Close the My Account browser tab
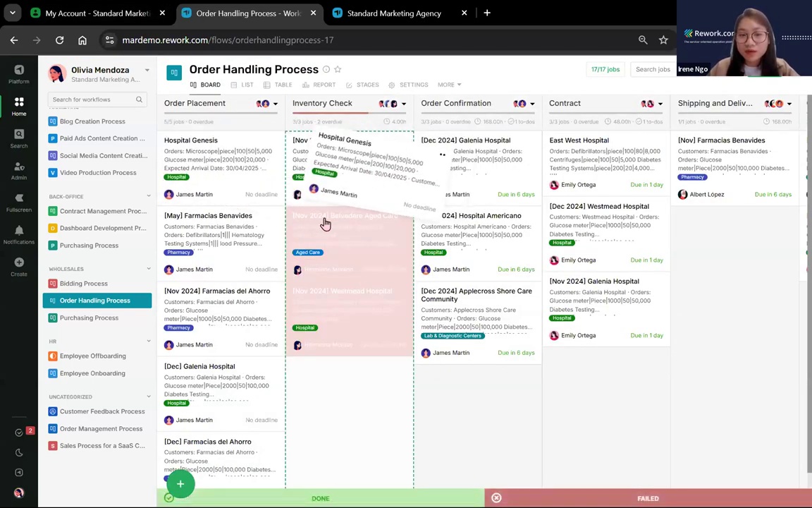The height and width of the screenshot is (508, 812). point(162,13)
